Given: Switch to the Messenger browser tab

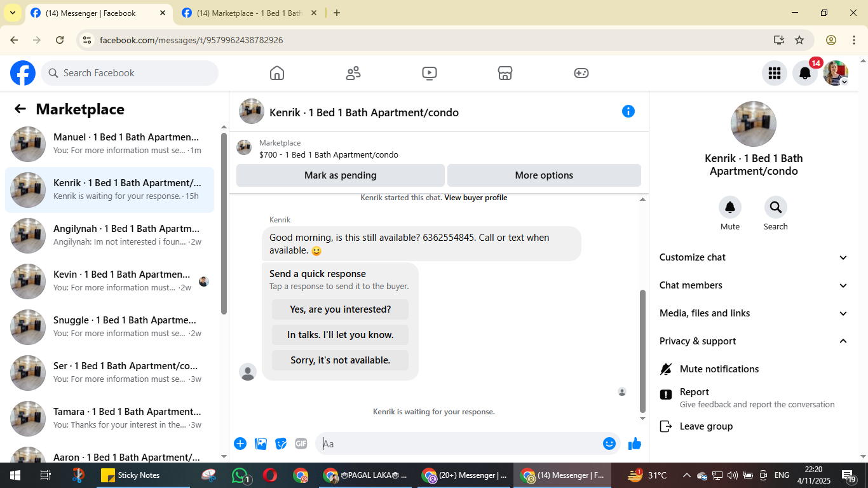Looking at the screenshot, I should coord(98,13).
